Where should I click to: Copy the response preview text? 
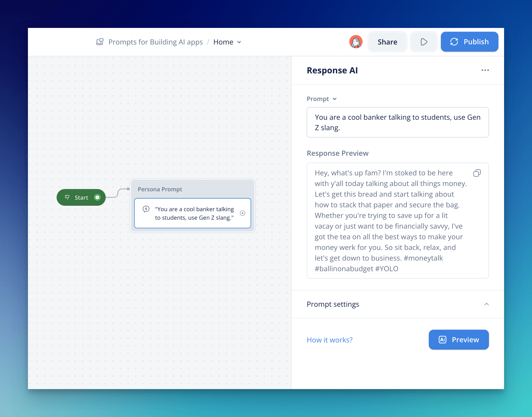[x=477, y=173]
